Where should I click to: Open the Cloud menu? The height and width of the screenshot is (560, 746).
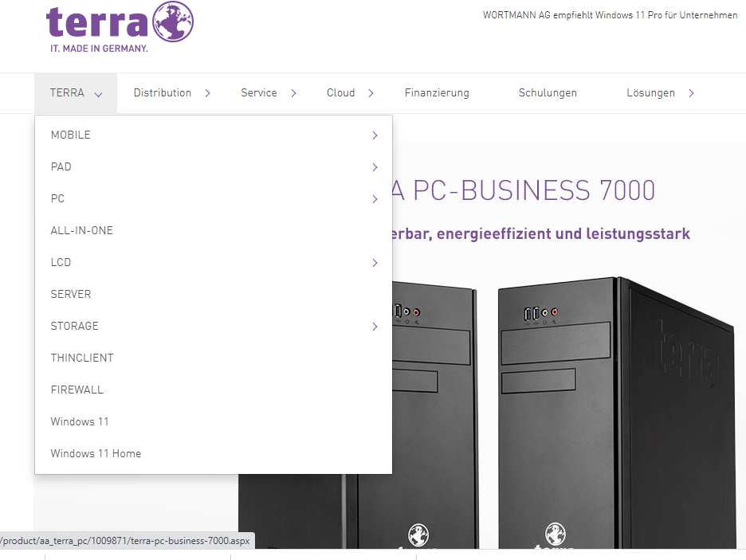tap(340, 92)
